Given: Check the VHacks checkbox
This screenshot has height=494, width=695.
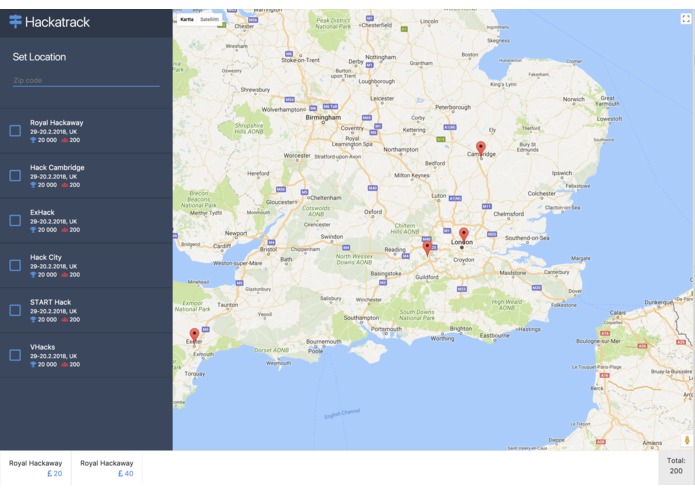Looking at the screenshot, I should click(x=15, y=355).
